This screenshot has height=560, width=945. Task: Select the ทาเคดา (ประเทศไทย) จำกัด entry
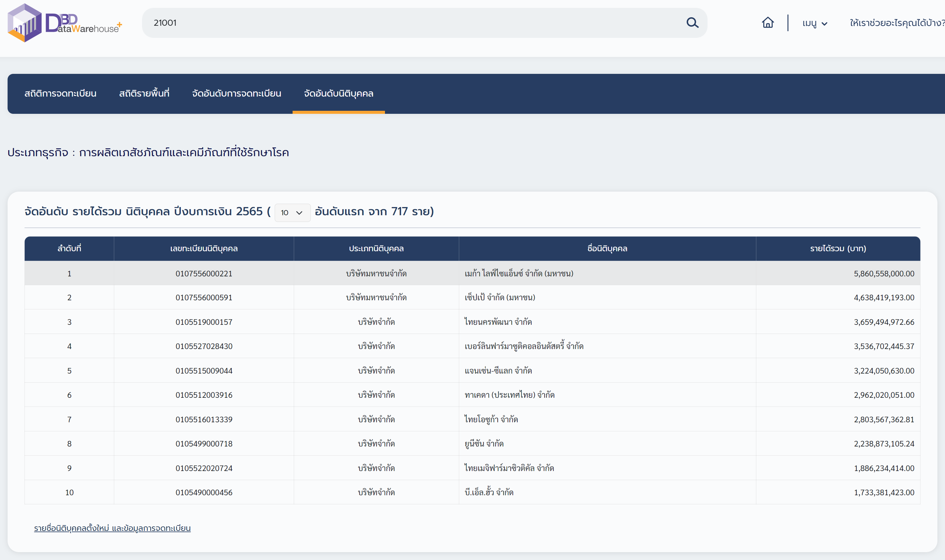pos(509,395)
